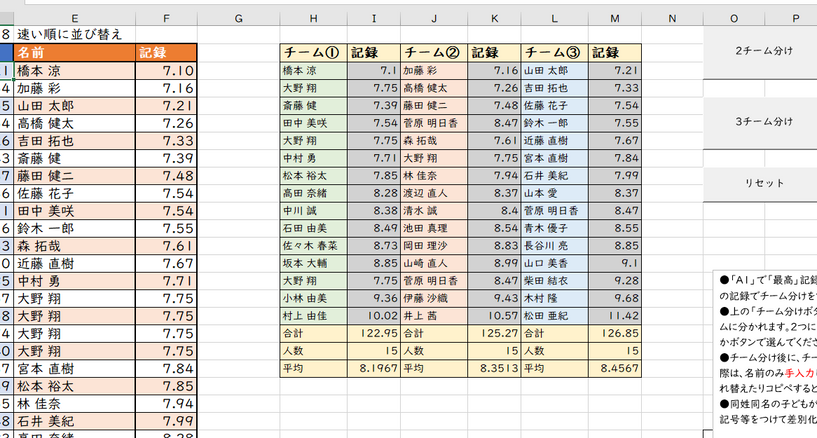
Task: Select the チーム② header cell
Action: (433, 53)
